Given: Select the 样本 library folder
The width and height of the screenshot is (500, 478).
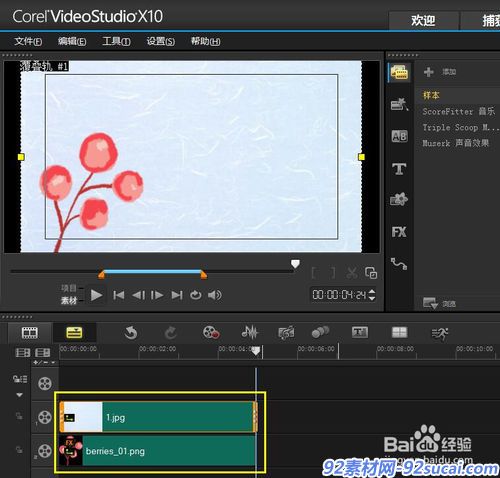Looking at the screenshot, I should (431, 95).
